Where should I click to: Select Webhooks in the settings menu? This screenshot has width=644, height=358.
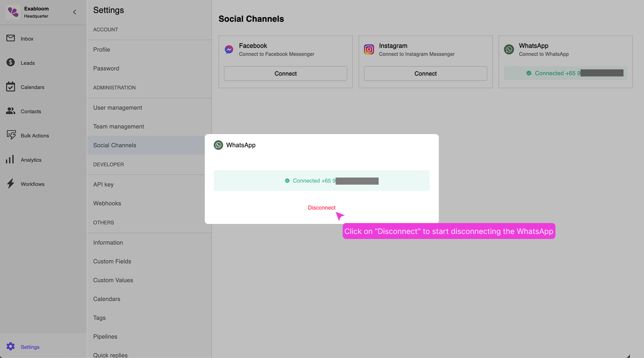(107, 203)
